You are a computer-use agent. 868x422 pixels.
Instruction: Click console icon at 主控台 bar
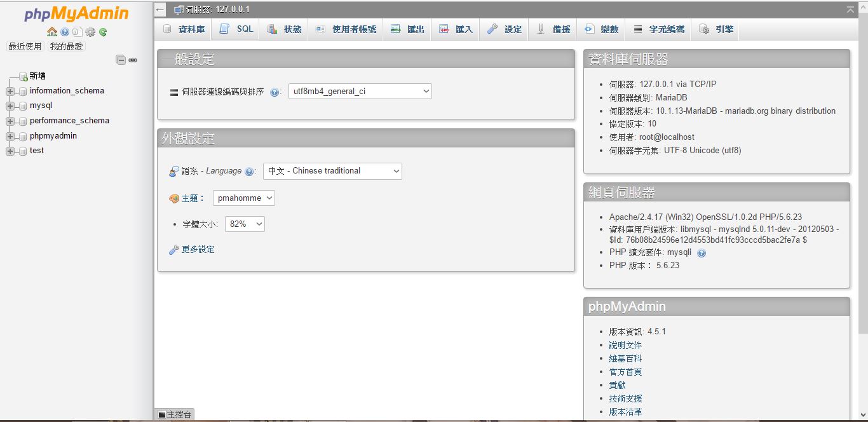click(x=162, y=414)
